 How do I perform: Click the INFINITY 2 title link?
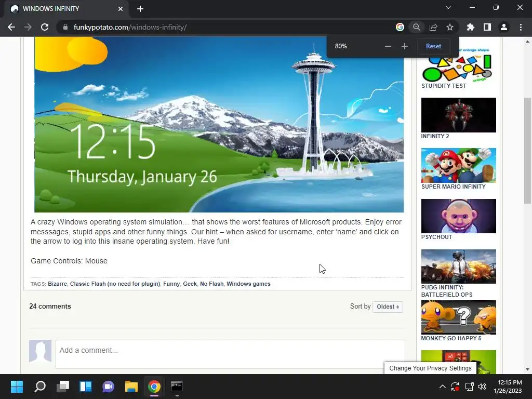click(435, 137)
